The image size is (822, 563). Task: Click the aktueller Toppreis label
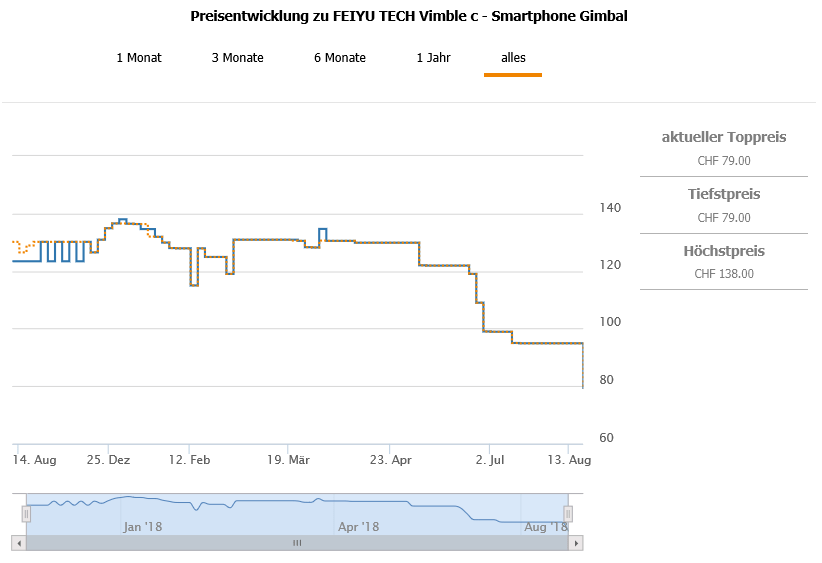click(x=724, y=137)
